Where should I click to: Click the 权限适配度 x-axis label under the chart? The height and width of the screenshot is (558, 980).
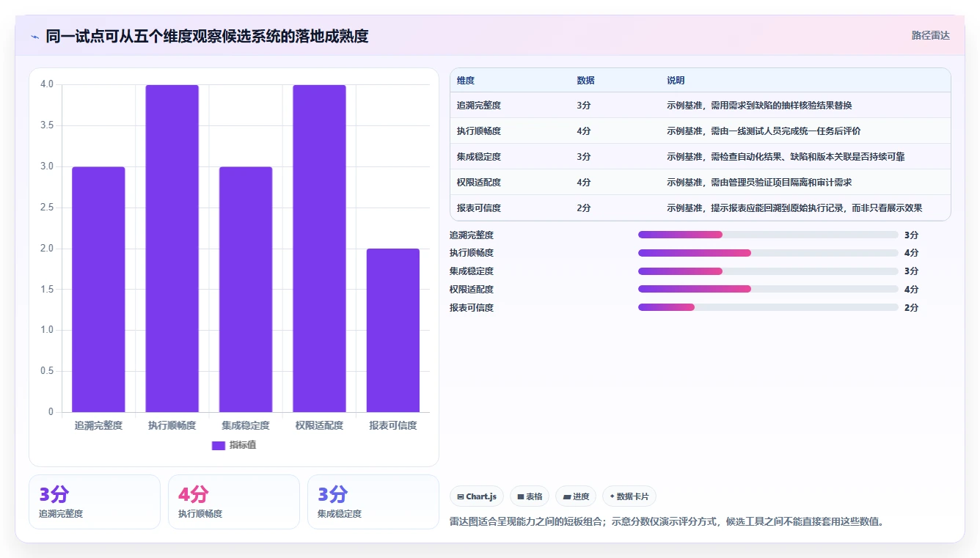click(319, 425)
